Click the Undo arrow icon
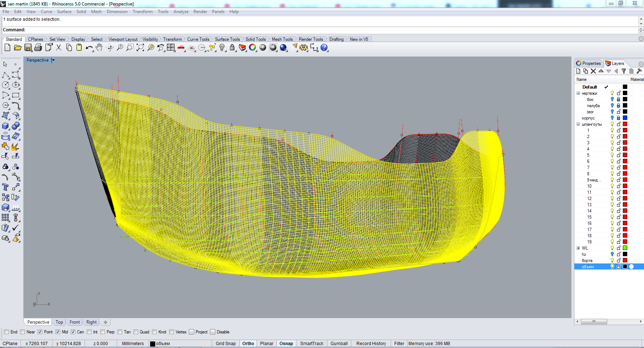This screenshot has width=644, height=348. click(x=89, y=48)
